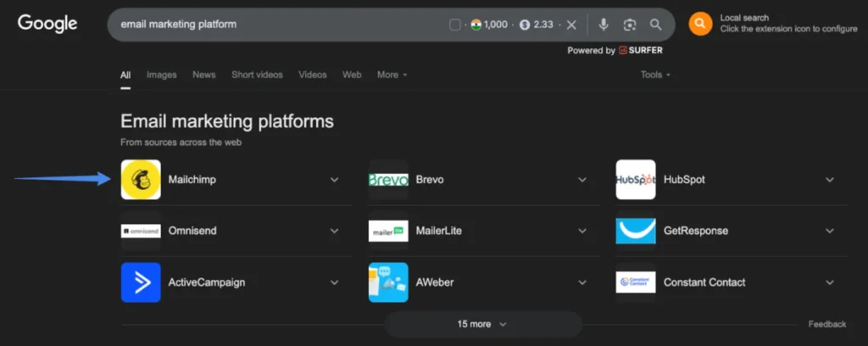Image resolution: width=868 pixels, height=346 pixels.
Task: Open the Videos tab
Action: 313,75
